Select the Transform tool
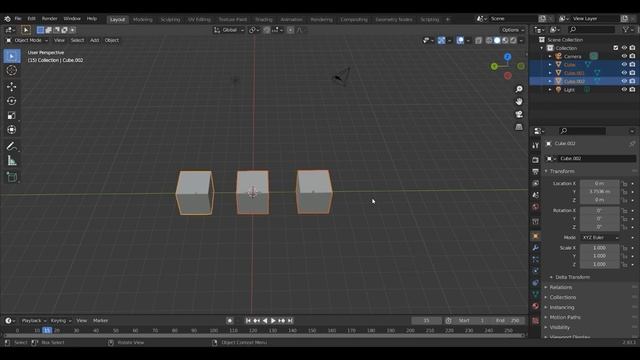This screenshot has width=640, height=360. 12,130
